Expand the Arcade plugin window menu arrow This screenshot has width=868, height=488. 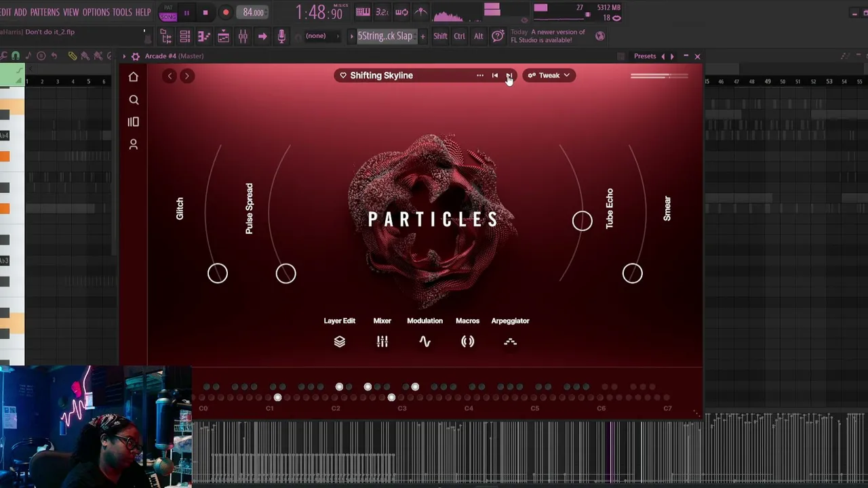[x=123, y=56]
